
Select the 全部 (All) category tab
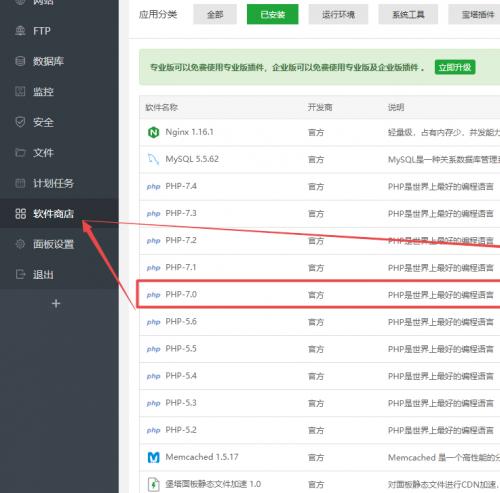(x=215, y=14)
